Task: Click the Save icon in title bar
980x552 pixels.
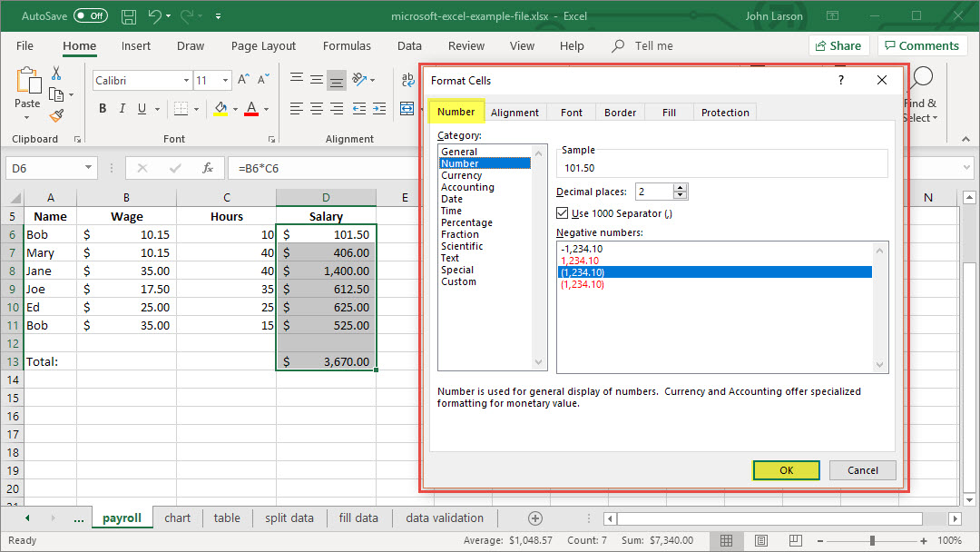Action: [x=129, y=16]
